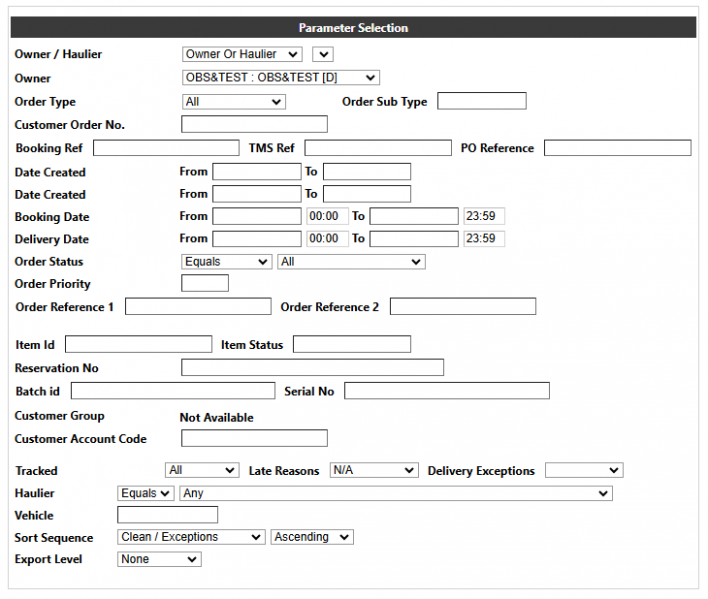Click the Not Available customer group text
This screenshot has width=708, height=599.
tap(216, 418)
